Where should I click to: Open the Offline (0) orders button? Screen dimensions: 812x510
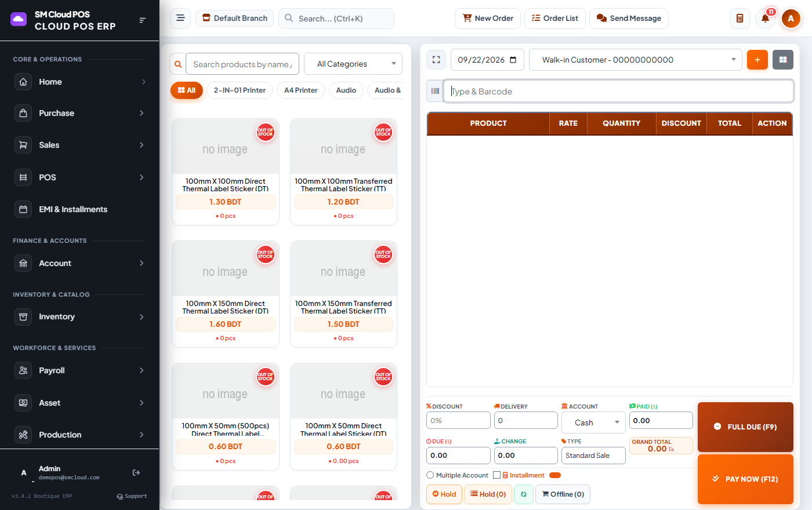click(563, 494)
